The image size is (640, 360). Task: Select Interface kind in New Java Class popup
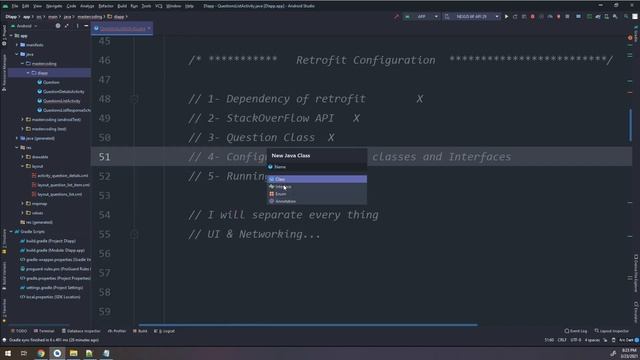click(317, 187)
